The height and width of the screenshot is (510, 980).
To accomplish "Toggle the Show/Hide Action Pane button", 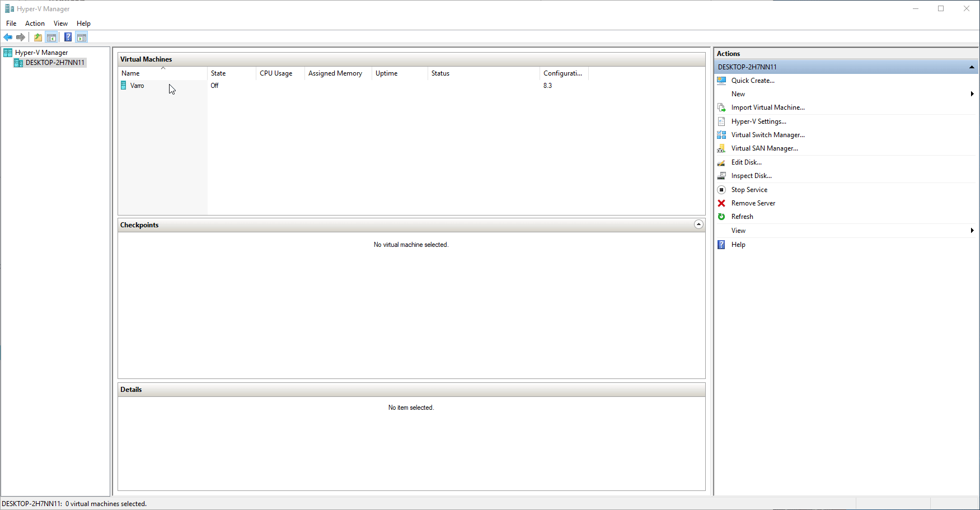I will coord(82,38).
